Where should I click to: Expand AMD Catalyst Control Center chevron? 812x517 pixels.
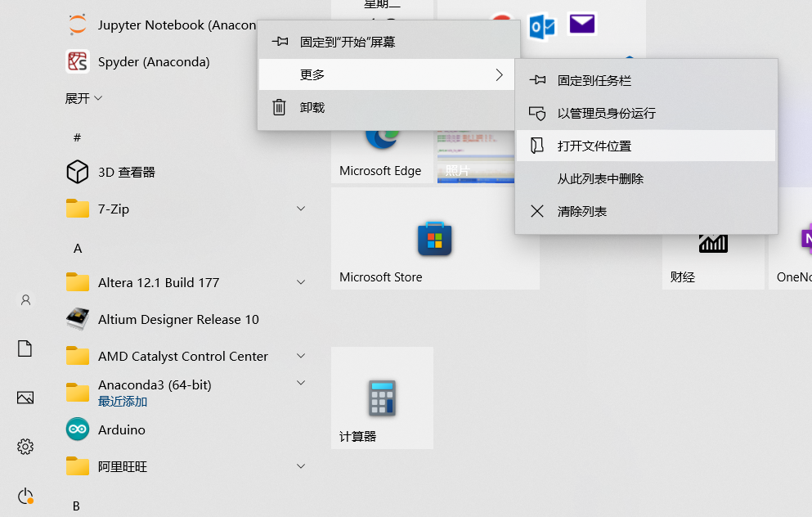tap(301, 355)
